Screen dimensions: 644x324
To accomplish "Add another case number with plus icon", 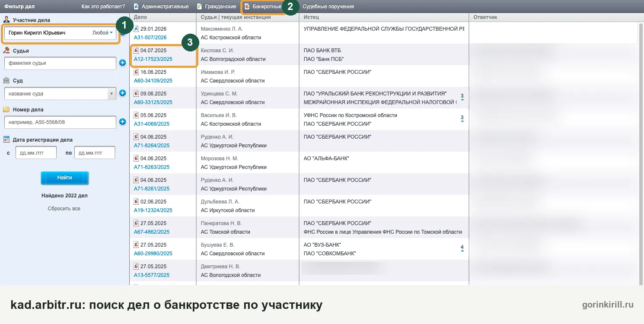I will tap(122, 122).
